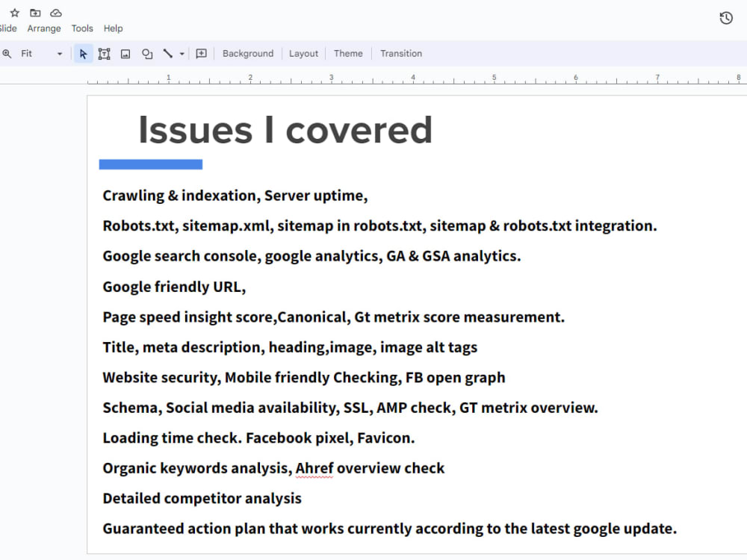Image resolution: width=747 pixels, height=560 pixels.
Task: Click the Layout button
Action: [303, 53]
